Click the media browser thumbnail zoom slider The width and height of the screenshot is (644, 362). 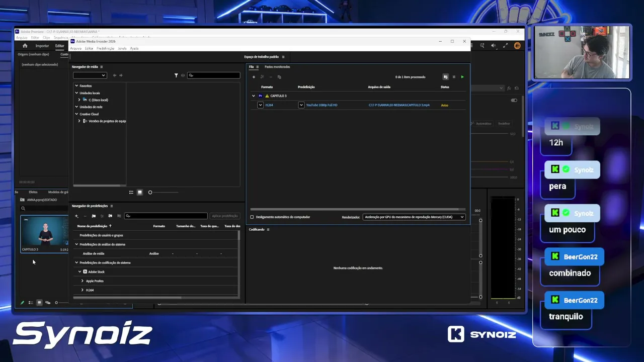[x=163, y=192]
